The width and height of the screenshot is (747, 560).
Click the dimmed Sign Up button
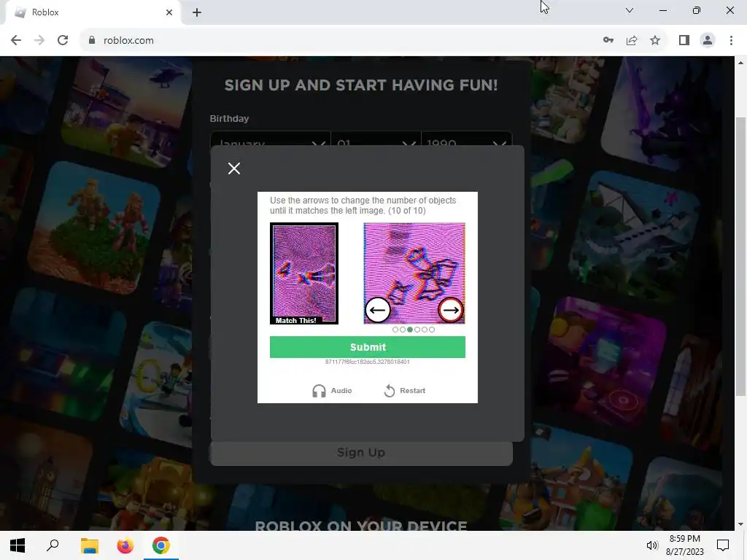(361, 452)
